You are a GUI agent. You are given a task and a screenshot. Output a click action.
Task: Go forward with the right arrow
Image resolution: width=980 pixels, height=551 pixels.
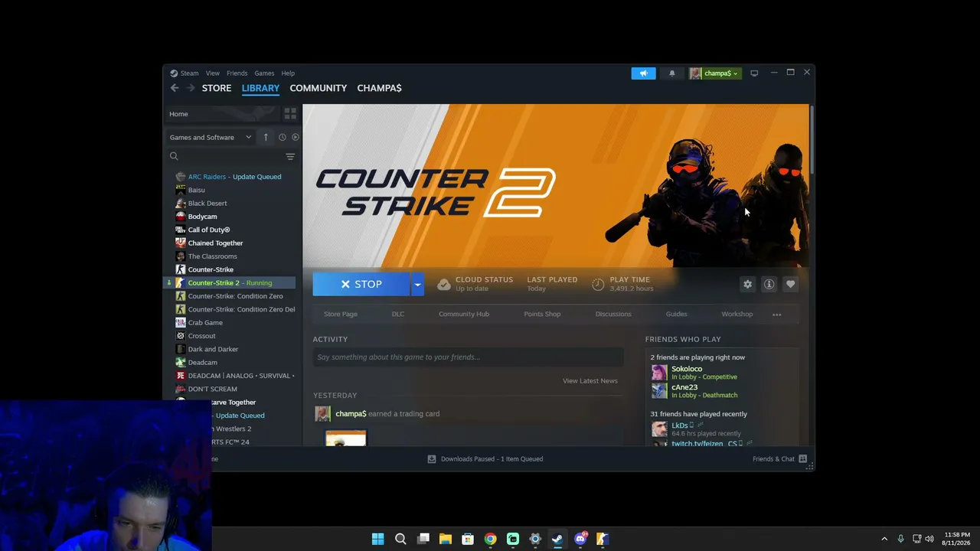(x=191, y=88)
